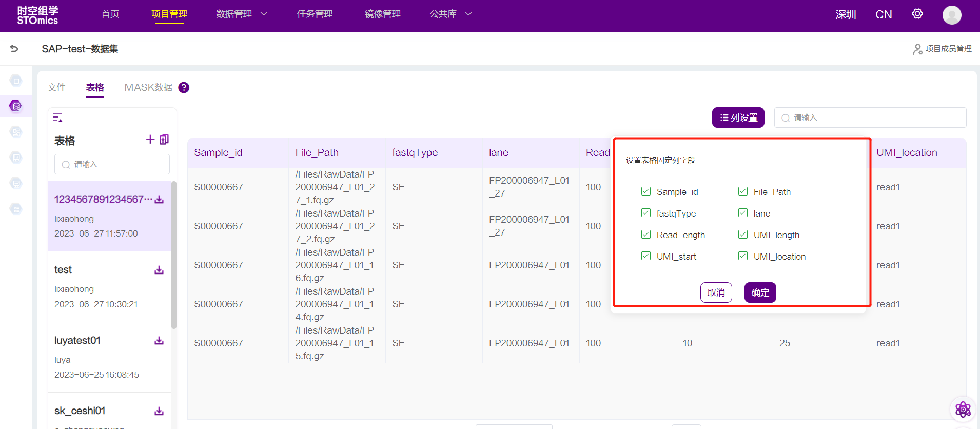980x429 pixels.
Task: Uncheck the Sample_id column checkbox
Action: pos(646,191)
